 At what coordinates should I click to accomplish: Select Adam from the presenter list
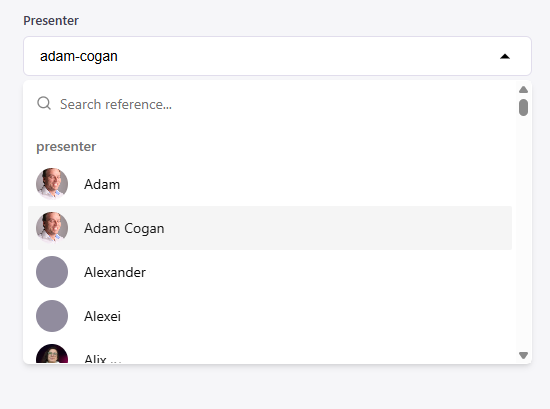point(270,184)
